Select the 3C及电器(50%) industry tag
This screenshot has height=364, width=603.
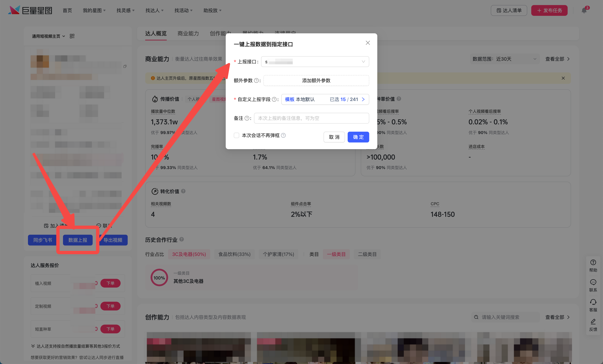tap(189, 254)
